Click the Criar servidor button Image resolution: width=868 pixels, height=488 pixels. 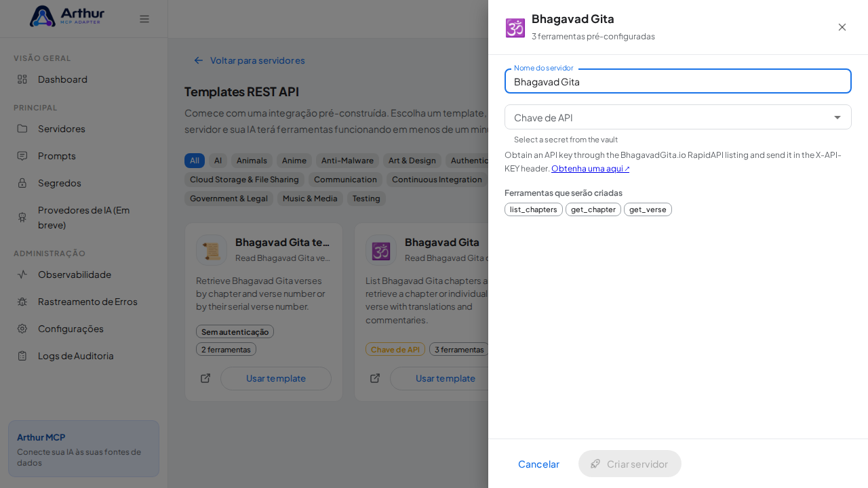pyautogui.click(x=630, y=464)
